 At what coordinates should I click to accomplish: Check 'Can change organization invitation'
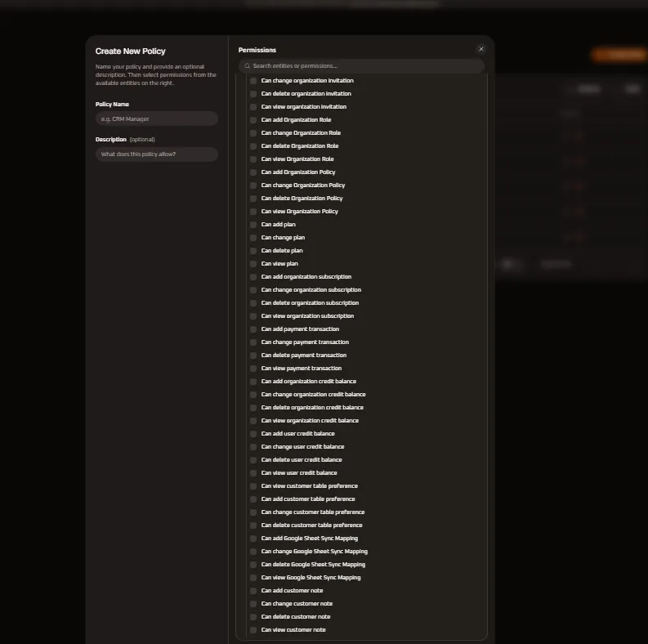point(253,81)
